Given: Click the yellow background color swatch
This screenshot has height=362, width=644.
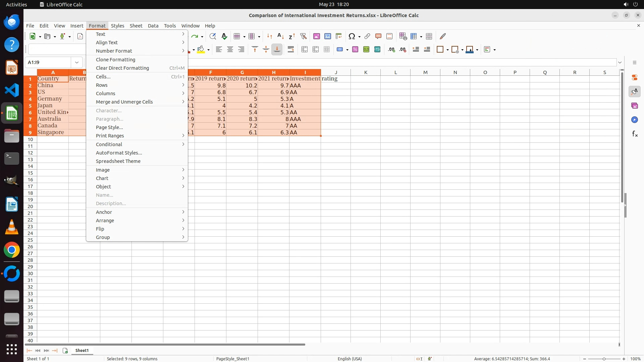Looking at the screenshot, I should tap(201, 50).
